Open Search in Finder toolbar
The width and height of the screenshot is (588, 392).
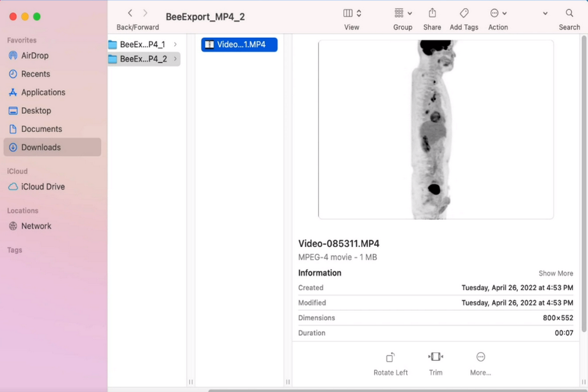coord(569,13)
